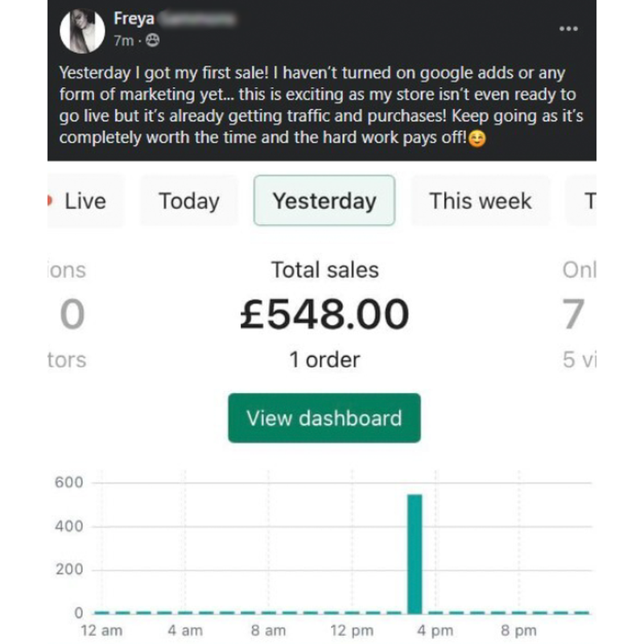The width and height of the screenshot is (644, 644).
Task: Switch to the Today tab
Action: pos(188,200)
